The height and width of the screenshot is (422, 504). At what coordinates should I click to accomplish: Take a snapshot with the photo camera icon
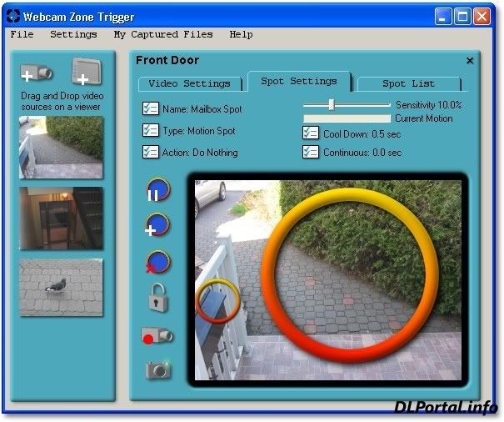[157, 369]
